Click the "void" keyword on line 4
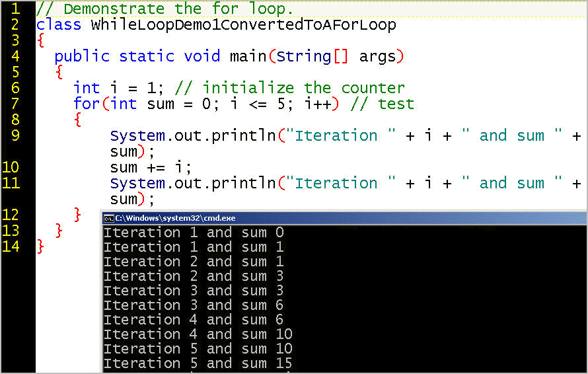 [202, 56]
